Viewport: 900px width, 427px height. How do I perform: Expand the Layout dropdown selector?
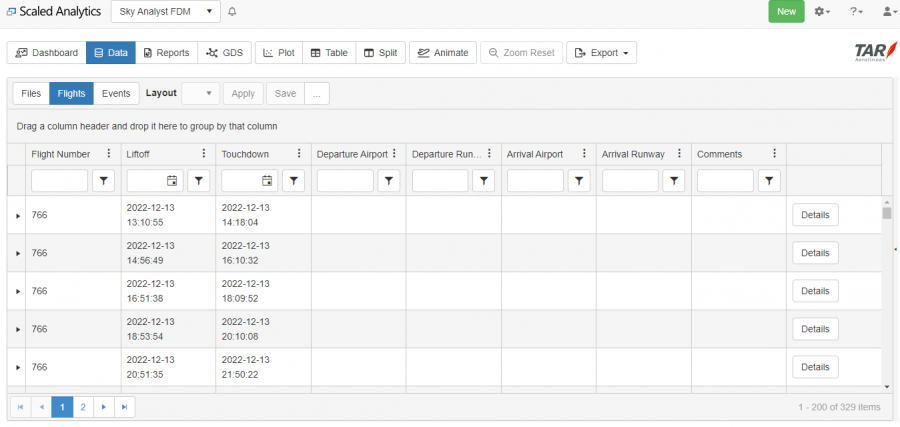[200, 93]
